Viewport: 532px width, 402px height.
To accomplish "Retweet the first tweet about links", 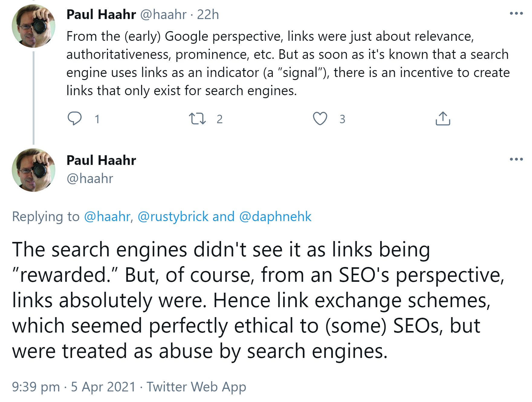I will 197,119.
